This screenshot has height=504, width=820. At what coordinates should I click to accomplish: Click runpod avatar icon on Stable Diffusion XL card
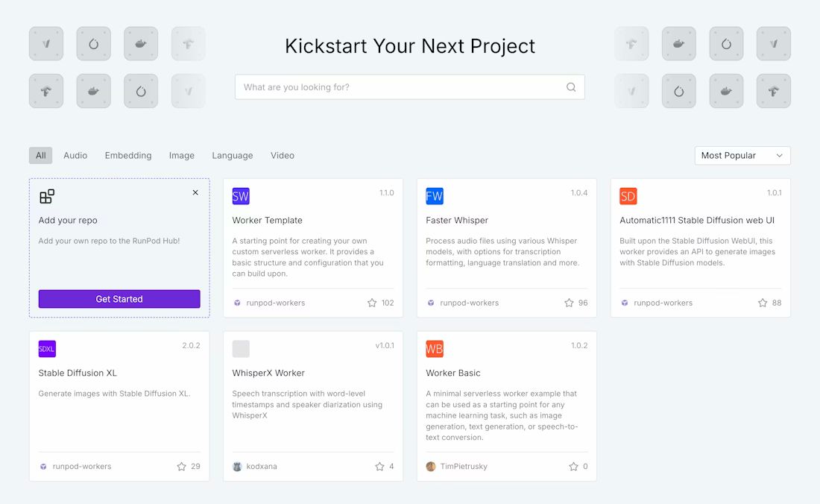pos(43,467)
